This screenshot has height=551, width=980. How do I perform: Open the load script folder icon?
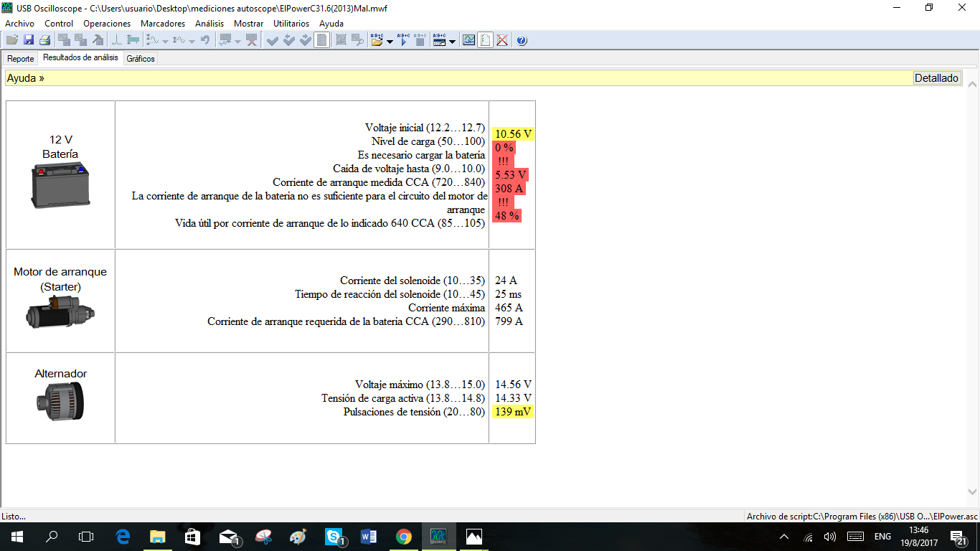pos(377,40)
